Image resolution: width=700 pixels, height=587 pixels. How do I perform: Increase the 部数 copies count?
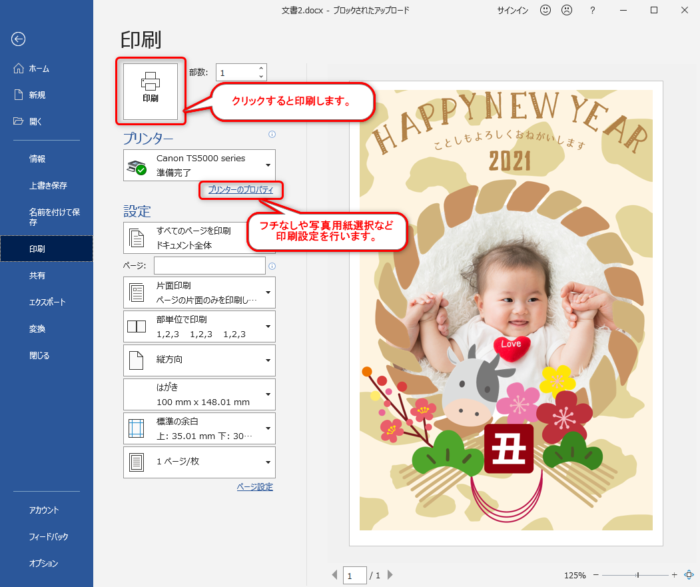click(x=262, y=69)
